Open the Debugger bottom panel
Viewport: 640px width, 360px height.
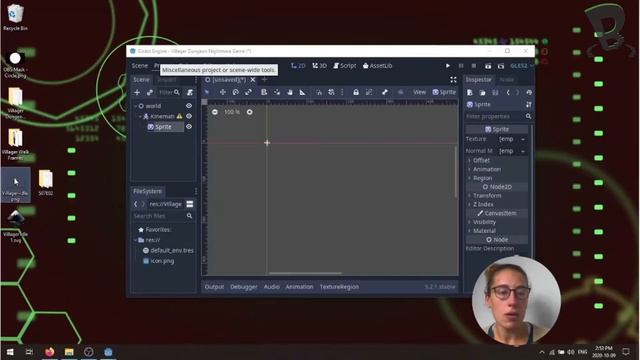click(x=244, y=287)
